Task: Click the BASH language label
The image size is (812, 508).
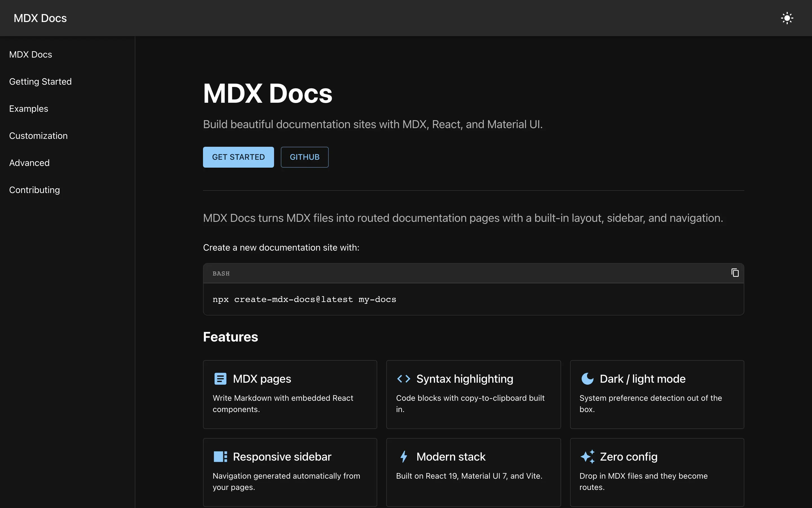Action: point(221,273)
